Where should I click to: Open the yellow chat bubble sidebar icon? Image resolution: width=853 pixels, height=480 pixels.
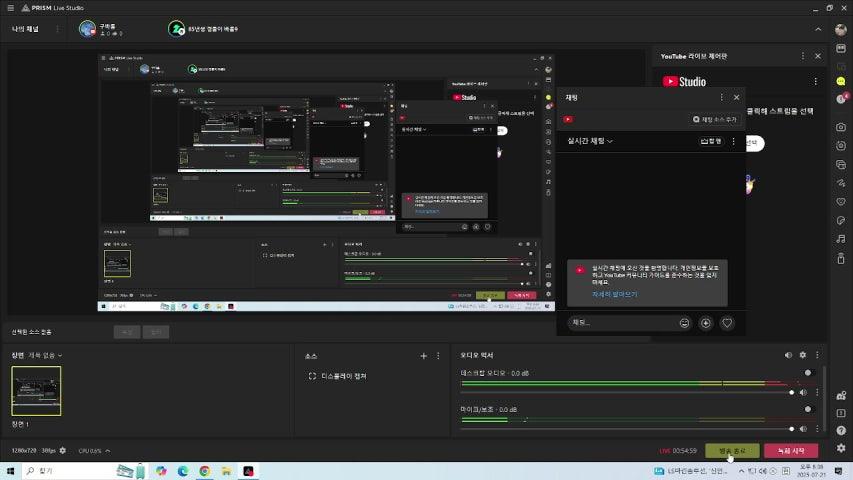click(x=841, y=82)
